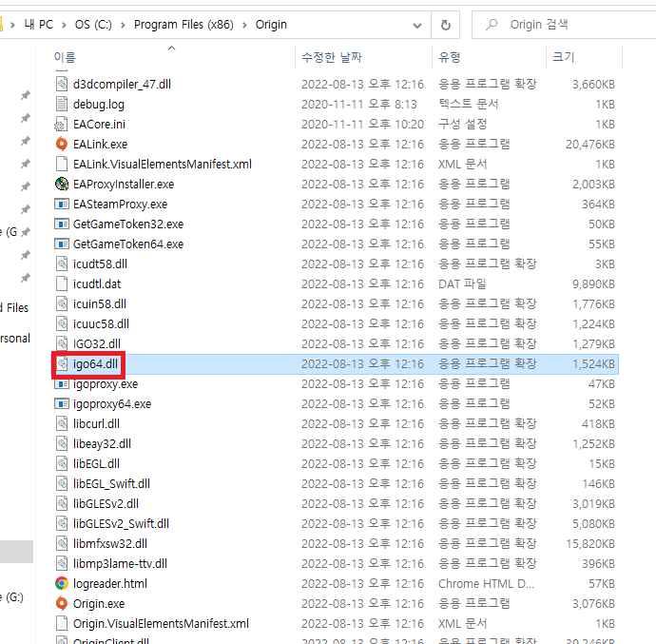Image resolution: width=656 pixels, height=644 pixels.
Task: Click the 20,476KB size value
Action: [x=590, y=145]
